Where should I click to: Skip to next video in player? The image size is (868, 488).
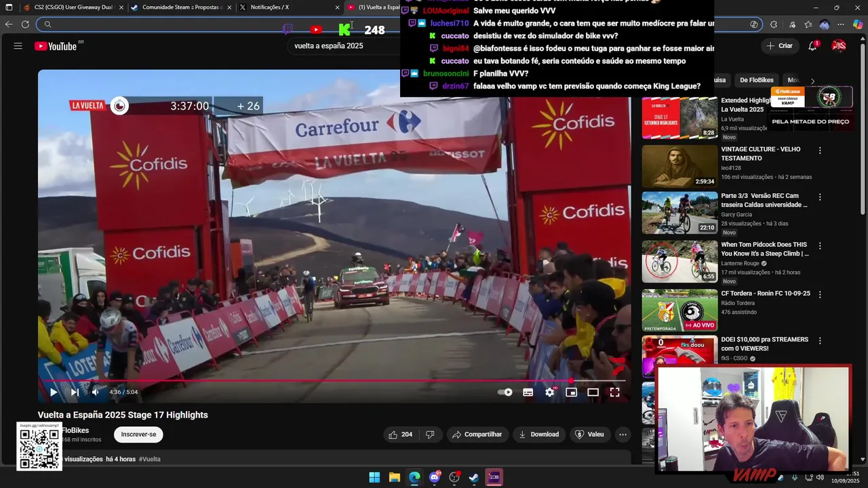tap(75, 392)
